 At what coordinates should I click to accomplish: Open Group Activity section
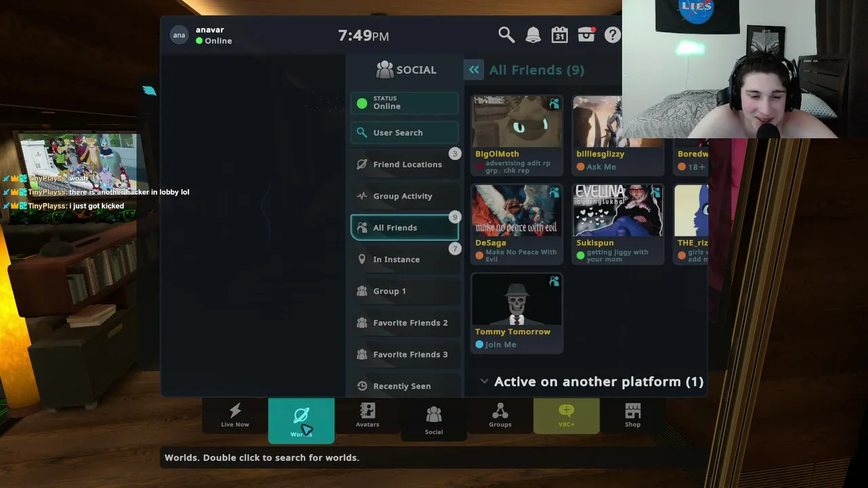point(405,197)
